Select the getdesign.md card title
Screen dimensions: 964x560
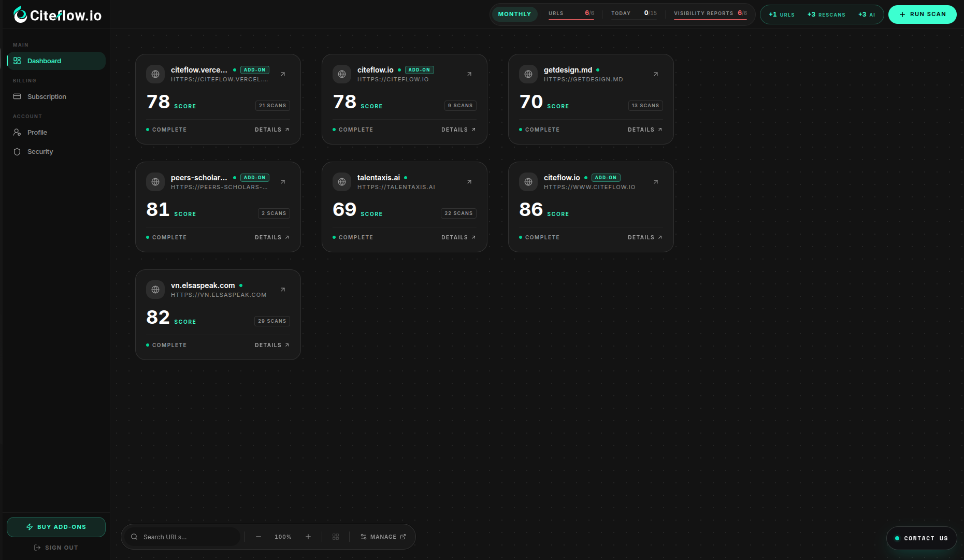tap(568, 70)
